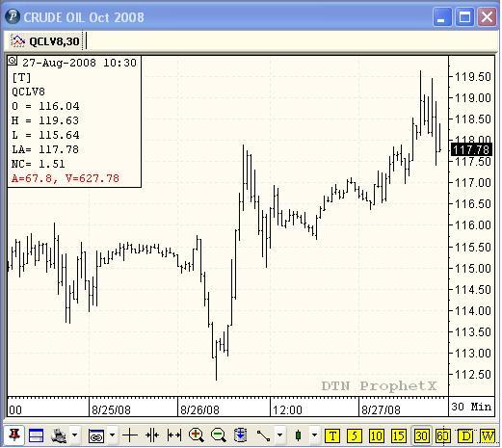The height and width of the screenshot is (448, 502).
Task: Click the 'H = 119.63' high value
Action: point(45,120)
